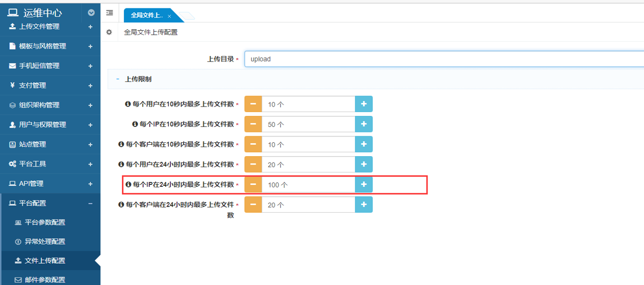Expand 用户与权限管理 sidebar menu
Image resolution: width=644 pixels, height=285 pixels.
(90, 125)
